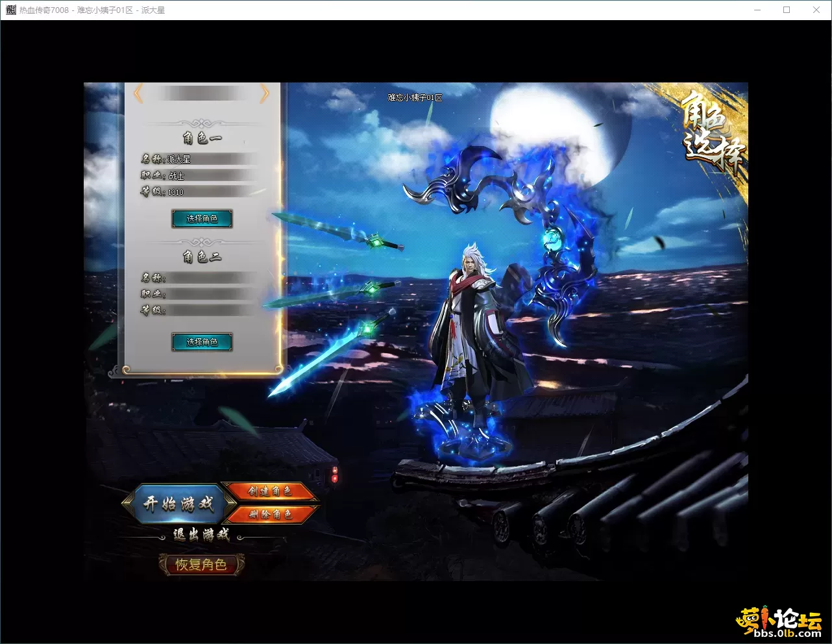Screen dimensions: 832x644
Task: Click the level value 1310
Action: (176, 192)
